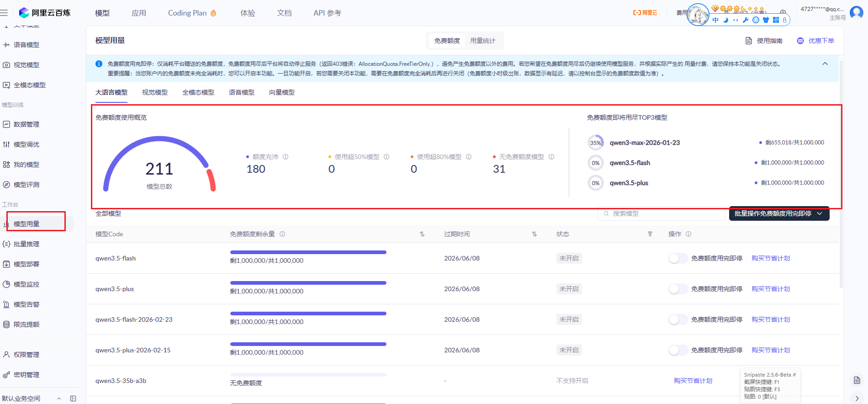Open 语音模型 in the sidebar
Image resolution: width=868 pixels, height=404 pixels.
tap(26, 45)
